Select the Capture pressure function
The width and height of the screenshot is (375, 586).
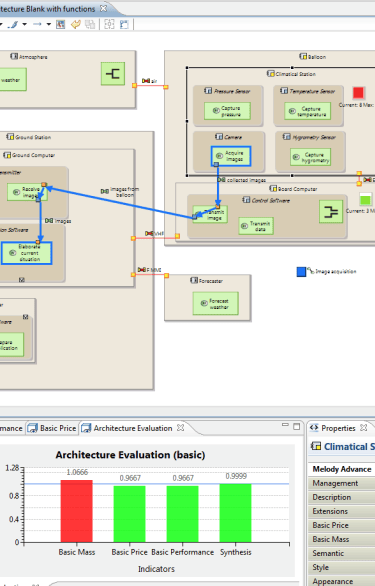(227, 111)
